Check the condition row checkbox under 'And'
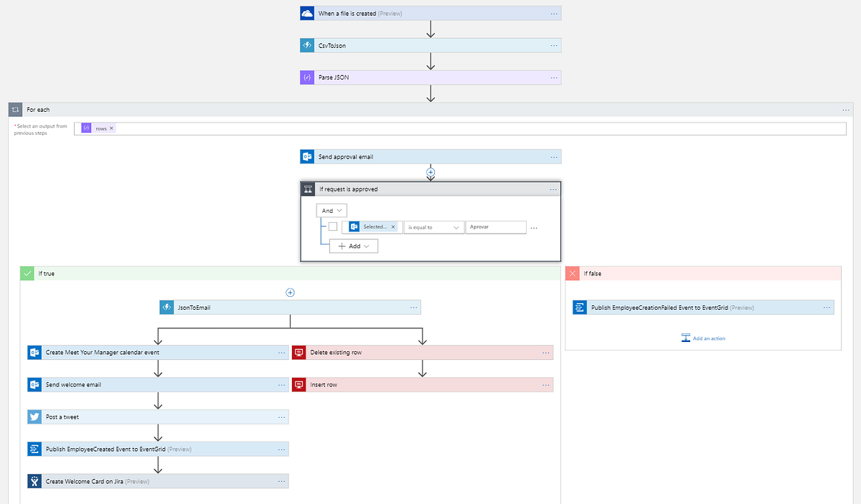Screen dimensions: 861x504 pyautogui.click(x=332, y=227)
